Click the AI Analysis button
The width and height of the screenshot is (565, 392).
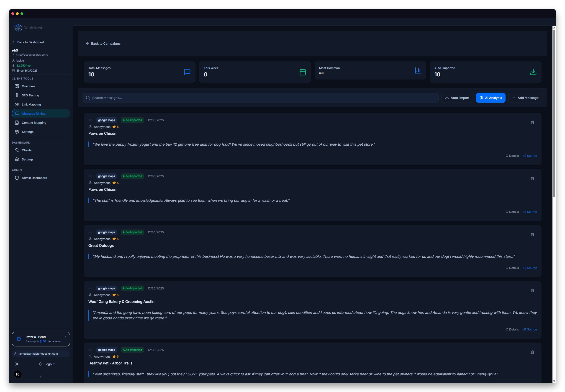(x=490, y=98)
